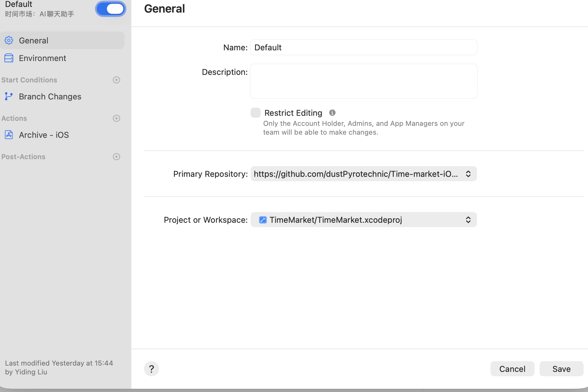
Task: Toggle the Default workflow enable switch
Action: [111, 9]
